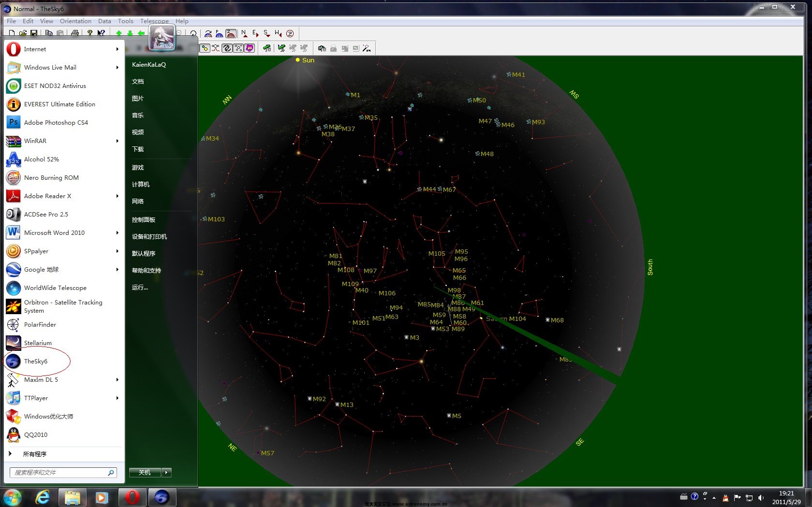812x507 pixels.
Task: Click the Windows Start orb
Action: 13,497
